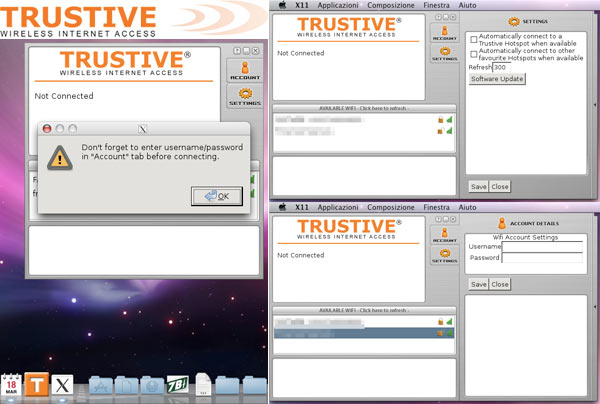Focus the Password input field

541,257
